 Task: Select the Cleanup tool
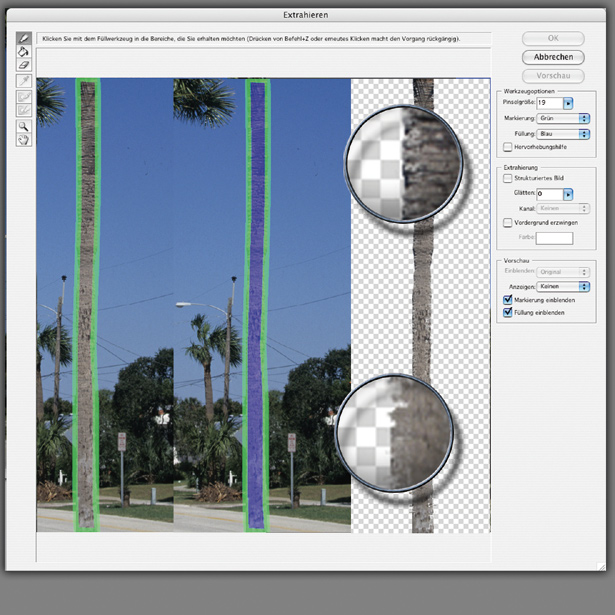[x=24, y=97]
